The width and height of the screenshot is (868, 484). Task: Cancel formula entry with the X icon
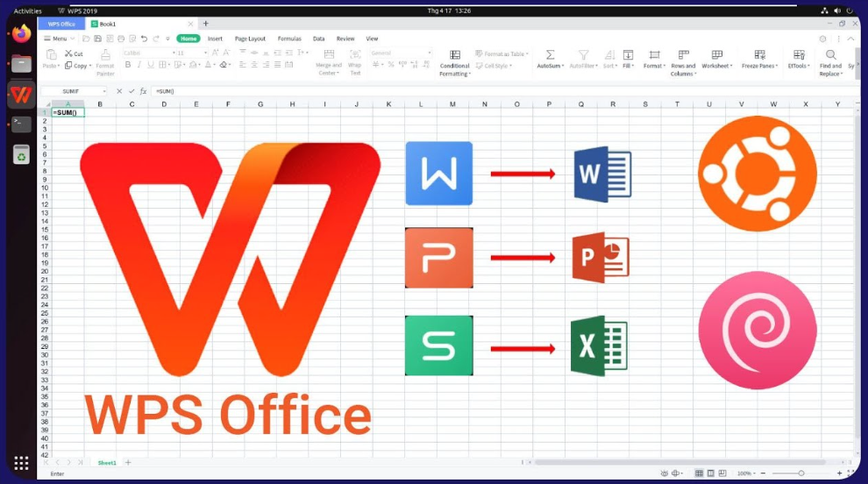click(x=119, y=91)
